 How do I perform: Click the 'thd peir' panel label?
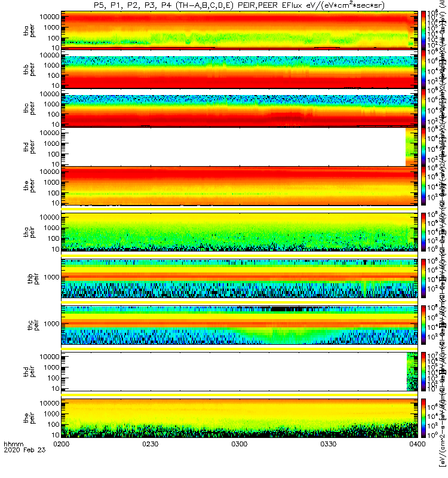(x=29, y=371)
